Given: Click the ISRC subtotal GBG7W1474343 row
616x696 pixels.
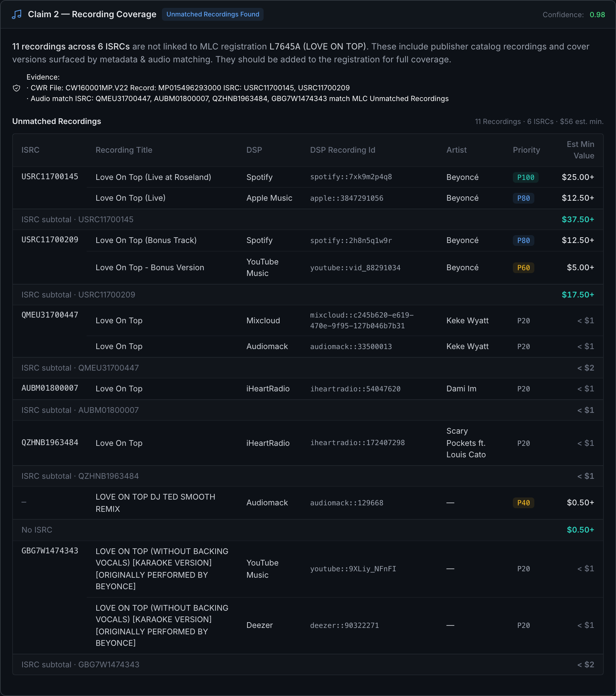Looking at the screenshot, I should click(308, 664).
